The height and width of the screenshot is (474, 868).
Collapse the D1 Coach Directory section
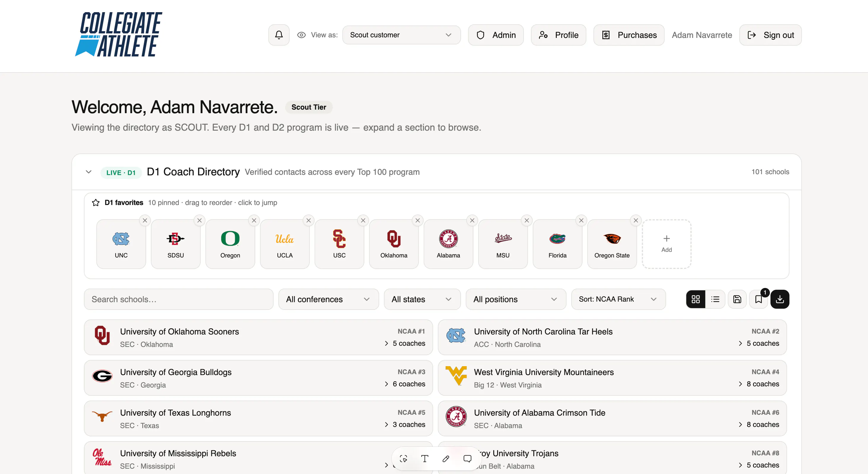pos(89,172)
